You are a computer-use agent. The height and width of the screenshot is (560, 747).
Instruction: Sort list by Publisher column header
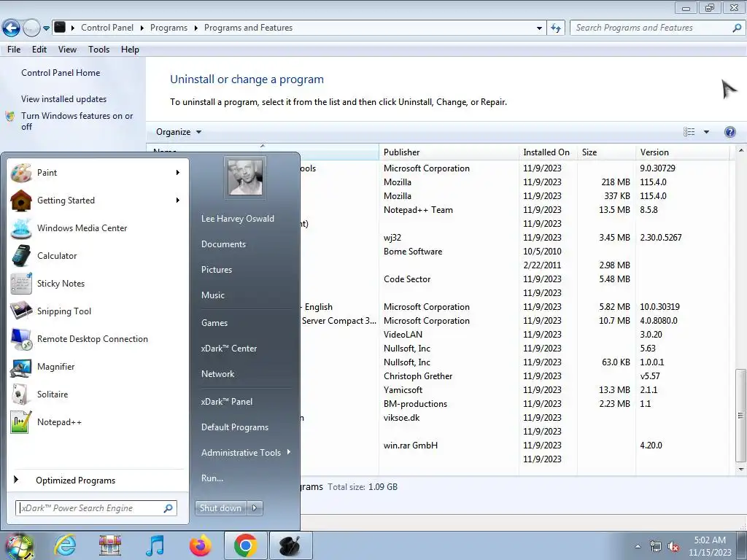[449, 152]
